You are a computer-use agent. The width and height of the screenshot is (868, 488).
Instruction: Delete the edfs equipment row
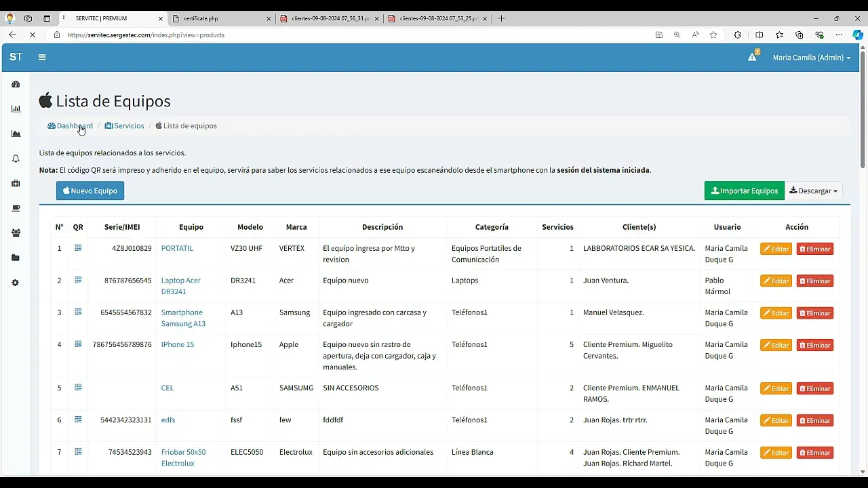pos(814,420)
